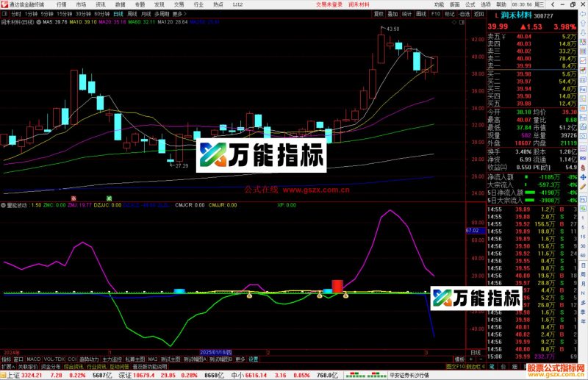Click the 统计 button
This screenshot has height=380, width=588.
tap(407, 14)
